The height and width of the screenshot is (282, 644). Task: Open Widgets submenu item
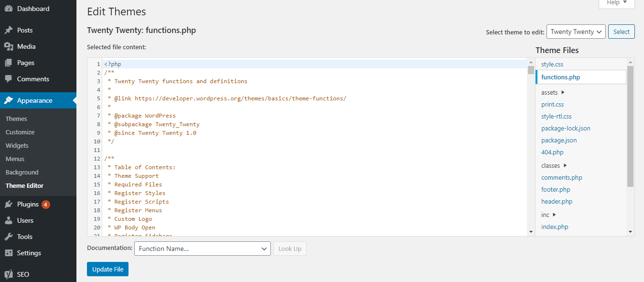click(17, 145)
